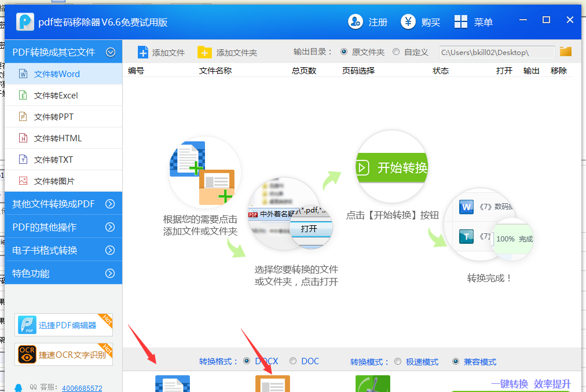Click 打开 column header
The width and height of the screenshot is (586, 392).
504,71
